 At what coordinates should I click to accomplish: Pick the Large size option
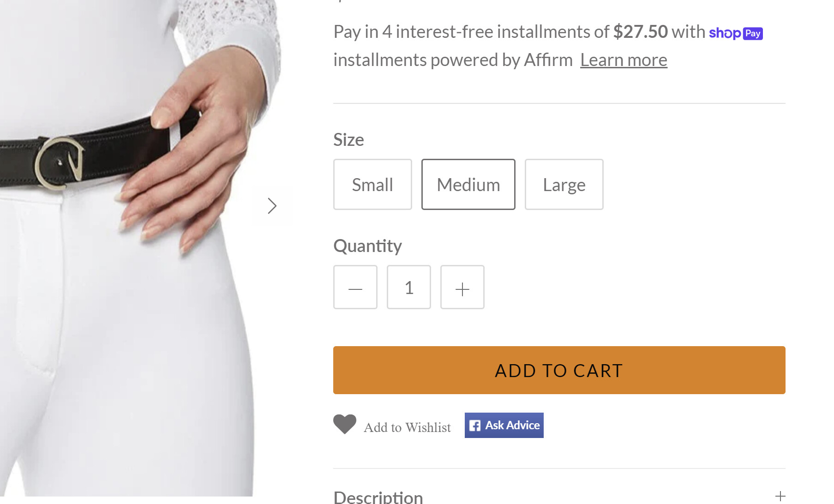(564, 185)
